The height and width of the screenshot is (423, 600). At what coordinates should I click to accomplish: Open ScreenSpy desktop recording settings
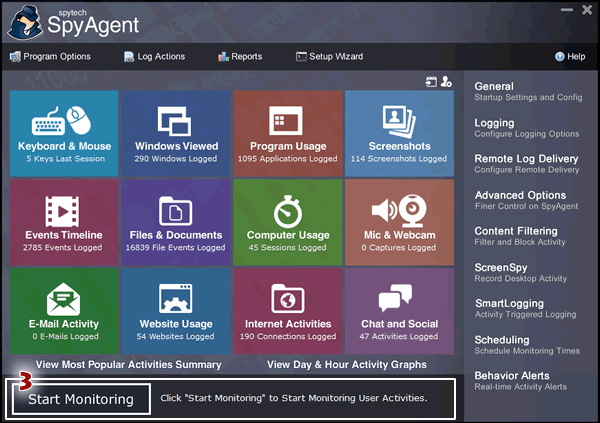point(520,273)
